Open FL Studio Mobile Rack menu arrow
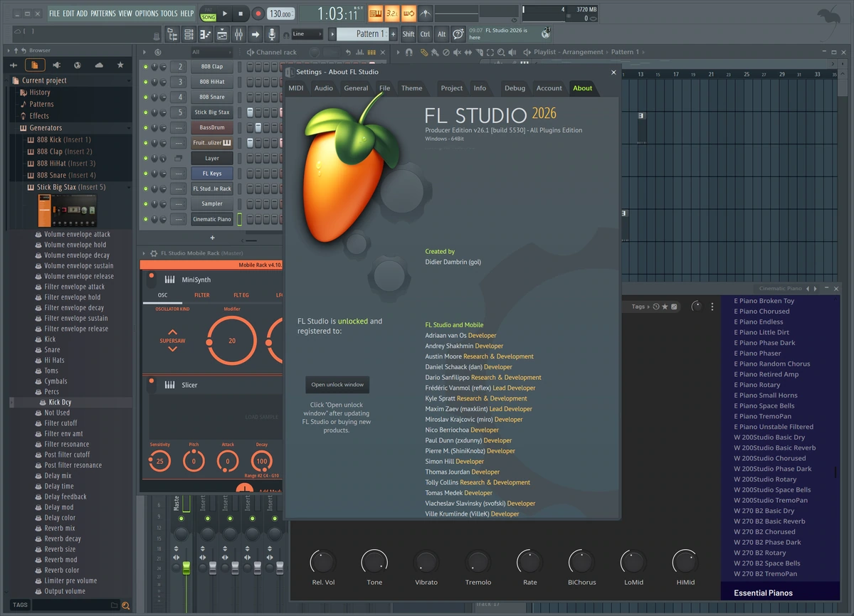The image size is (854, 616). pyautogui.click(x=144, y=253)
